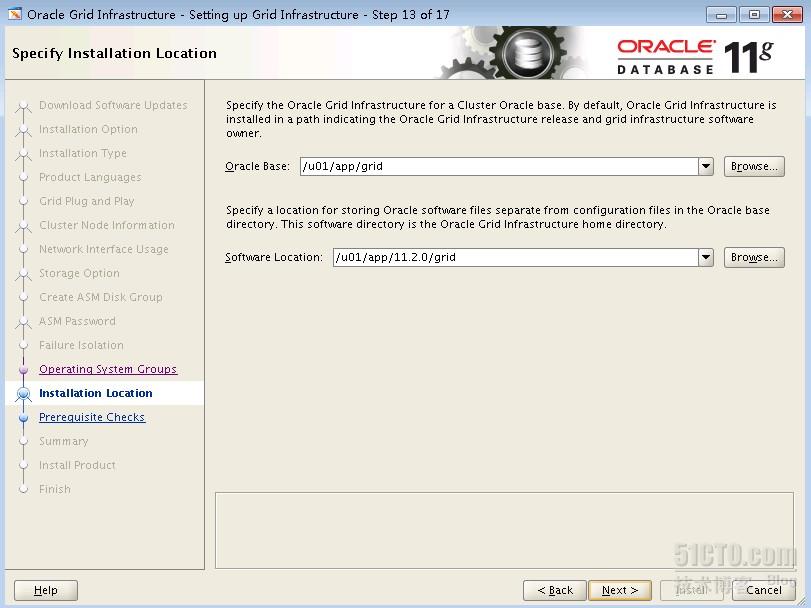Click the Next button
The width and height of the screenshot is (811, 608).
[x=620, y=590]
